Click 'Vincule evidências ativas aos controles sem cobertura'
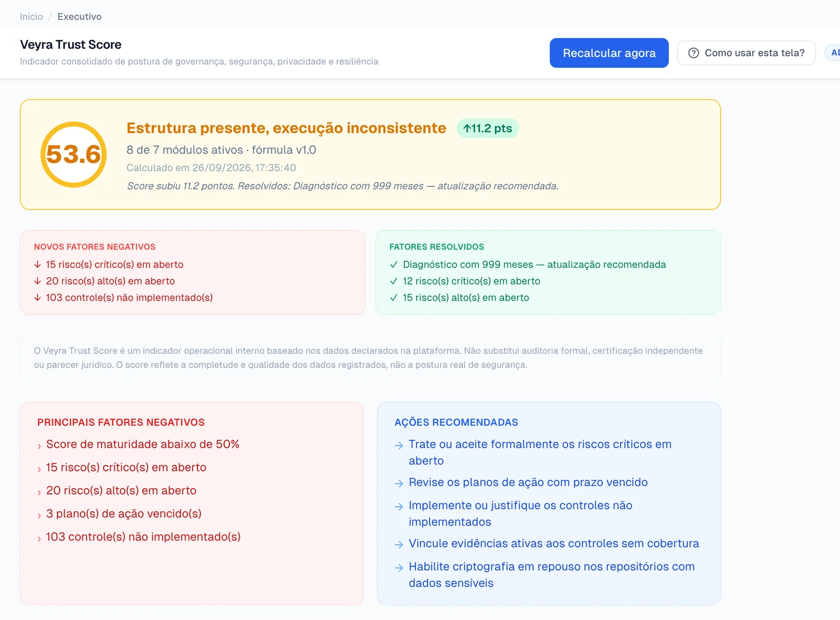 click(x=554, y=544)
